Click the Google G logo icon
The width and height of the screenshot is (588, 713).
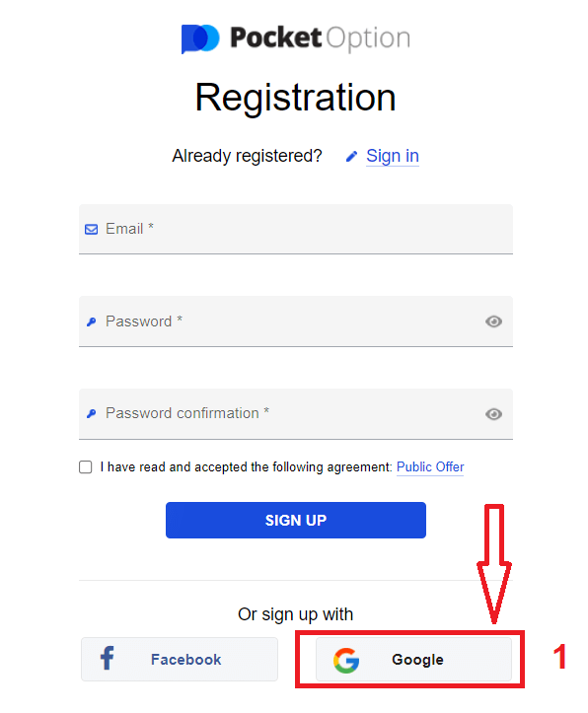tap(346, 660)
